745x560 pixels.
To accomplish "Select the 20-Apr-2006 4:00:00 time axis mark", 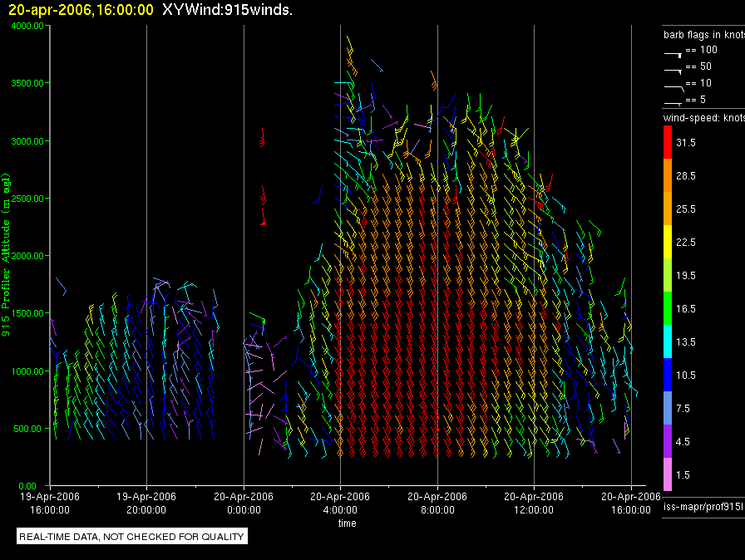I will tap(340, 501).
